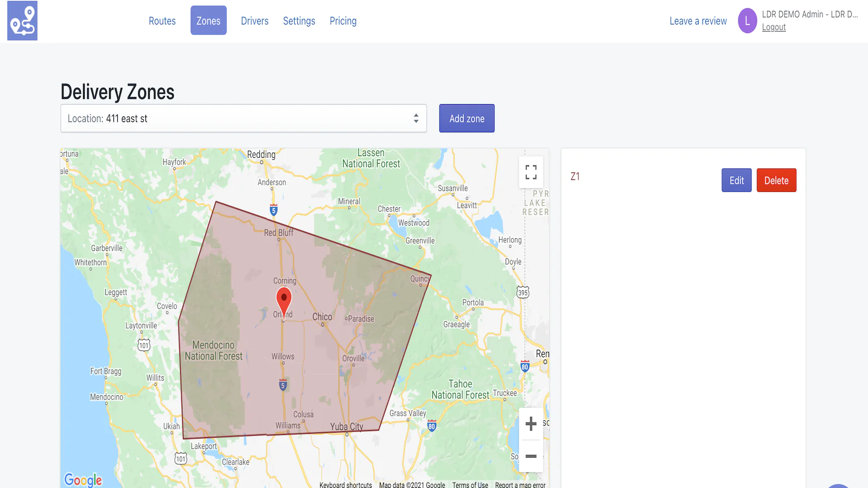Screen dimensions: 868x488
Task: Click the purple user avatar
Action: pyautogui.click(x=747, y=21)
